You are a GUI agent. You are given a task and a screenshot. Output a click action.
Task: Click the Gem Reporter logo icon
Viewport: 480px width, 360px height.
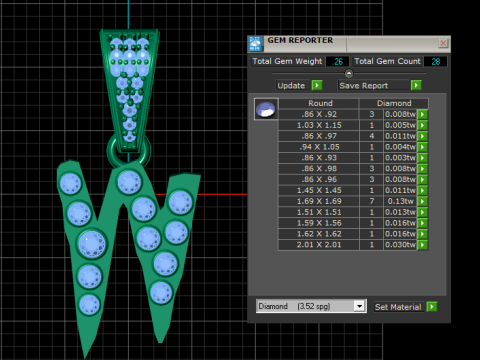255,44
